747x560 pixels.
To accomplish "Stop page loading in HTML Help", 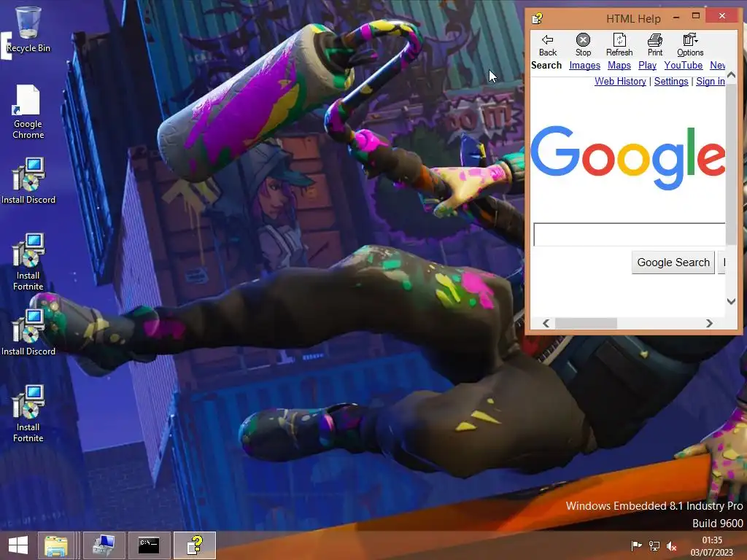I will click(x=583, y=45).
